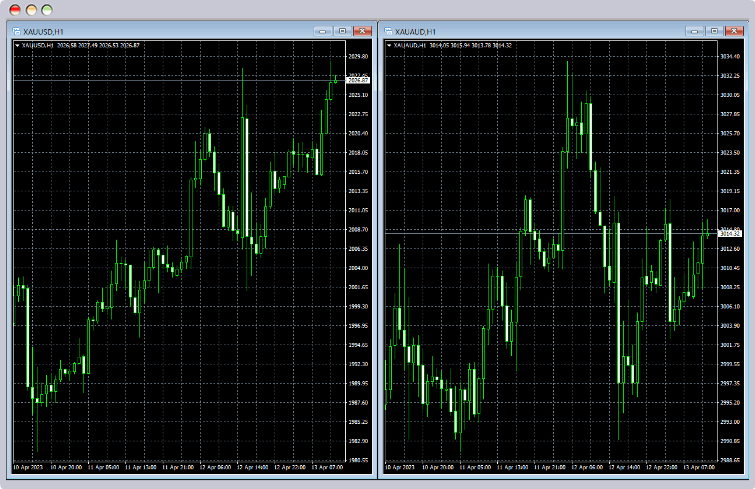Click the chart icon in XAUAUD,H1 title bar
The height and width of the screenshot is (489, 755).
[x=388, y=31]
